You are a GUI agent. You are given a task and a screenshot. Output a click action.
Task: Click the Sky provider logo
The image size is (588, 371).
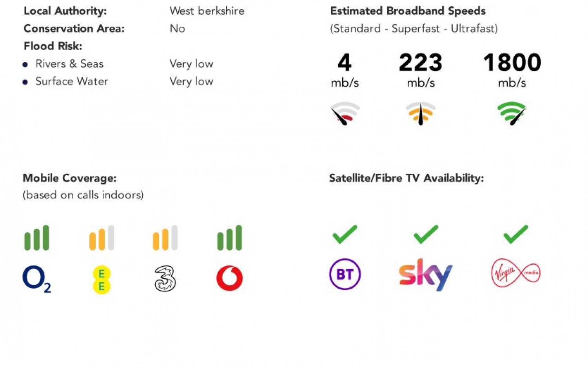point(426,275)
